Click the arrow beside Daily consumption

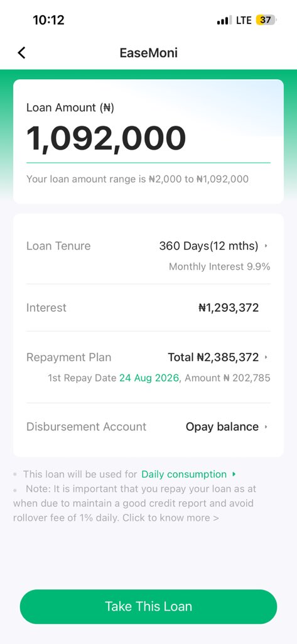click(234, 474)
